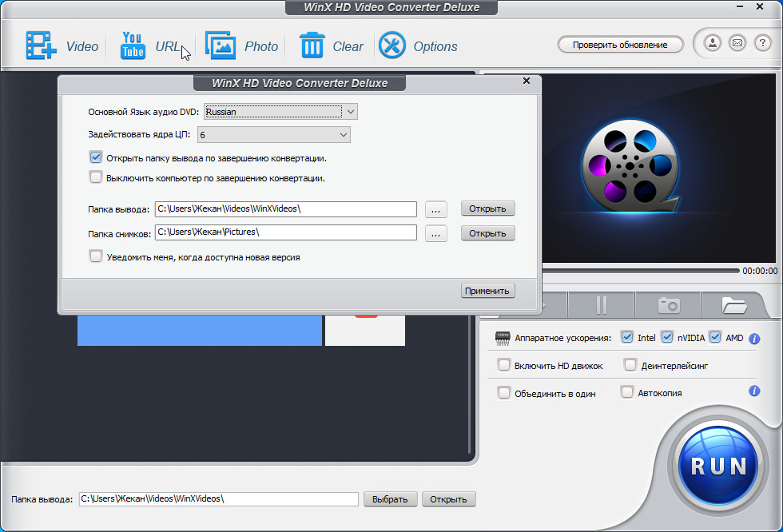Image resolution: width=783 pixels, height=532 pixels.
Task: Click Video label in toolbar
Action: coord(81,46)
